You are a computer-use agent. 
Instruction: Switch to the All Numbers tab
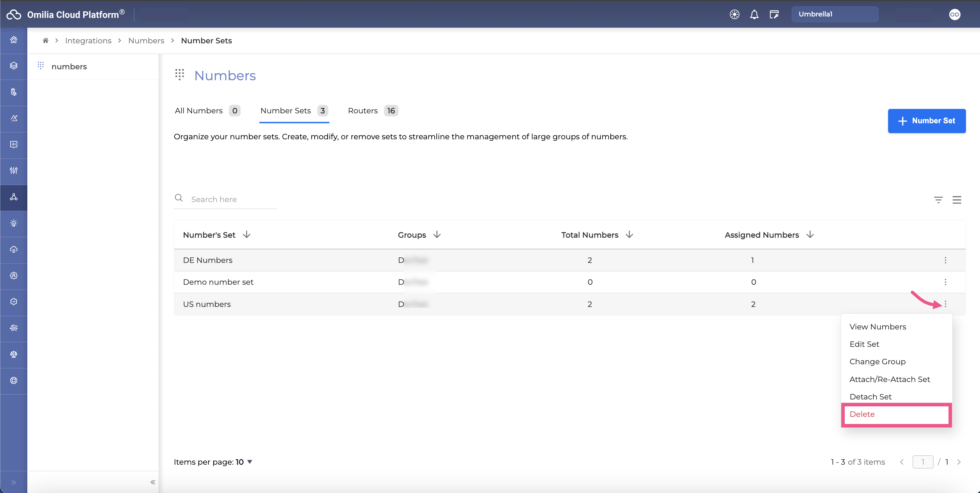pyautogui.click(x=207, y=111)
